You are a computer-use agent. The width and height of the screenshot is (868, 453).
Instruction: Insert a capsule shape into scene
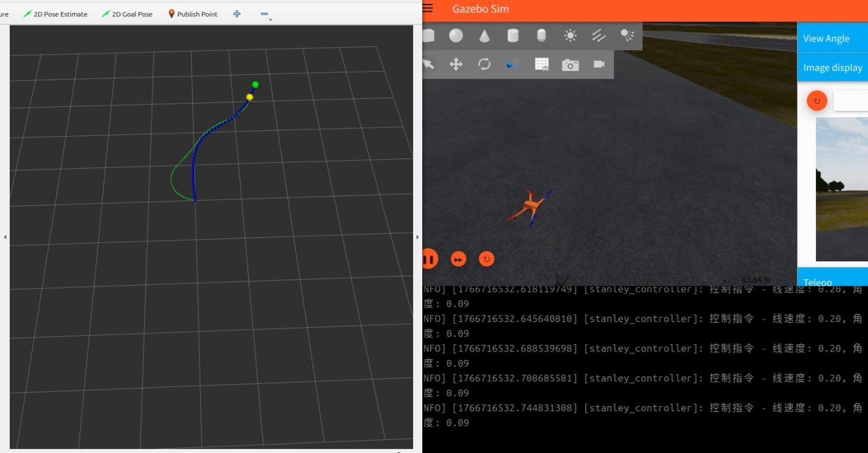pos(542,36)
